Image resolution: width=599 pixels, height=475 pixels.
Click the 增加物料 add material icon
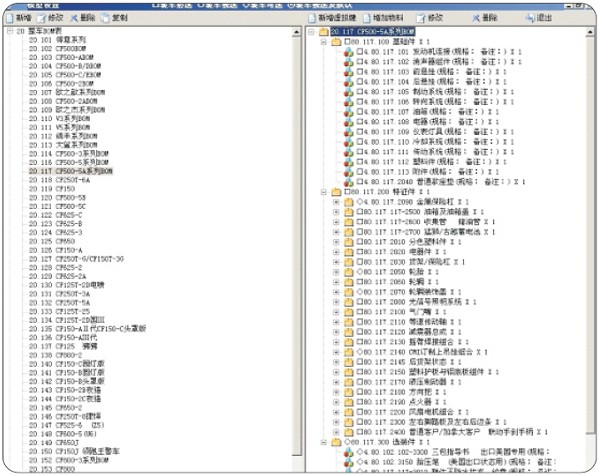(x=367, y=18)
